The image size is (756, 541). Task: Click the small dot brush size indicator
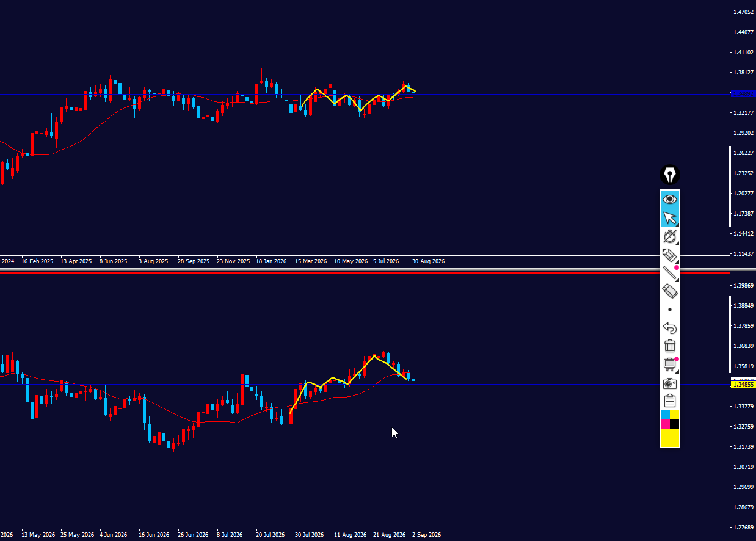coord(670,310)
